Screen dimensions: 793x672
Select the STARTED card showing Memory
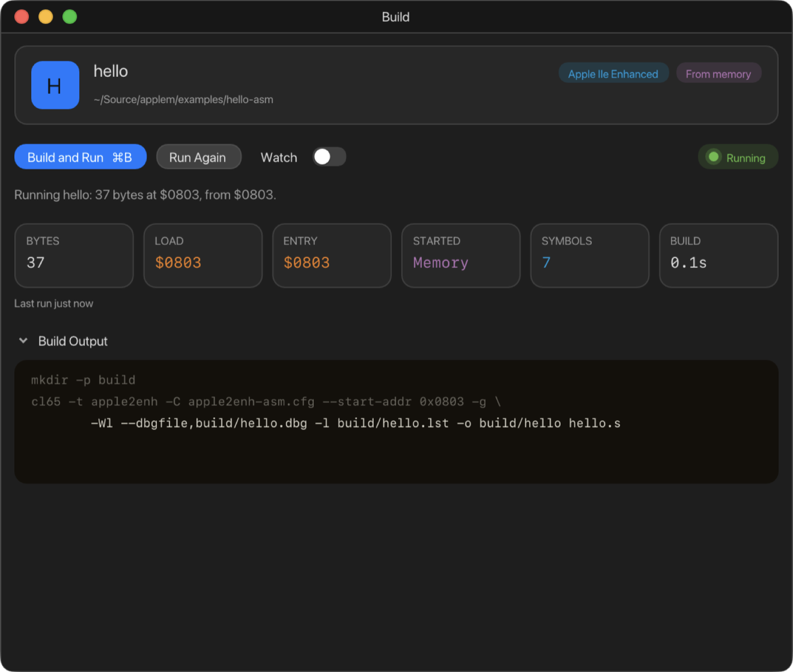[x=461, y=255]
